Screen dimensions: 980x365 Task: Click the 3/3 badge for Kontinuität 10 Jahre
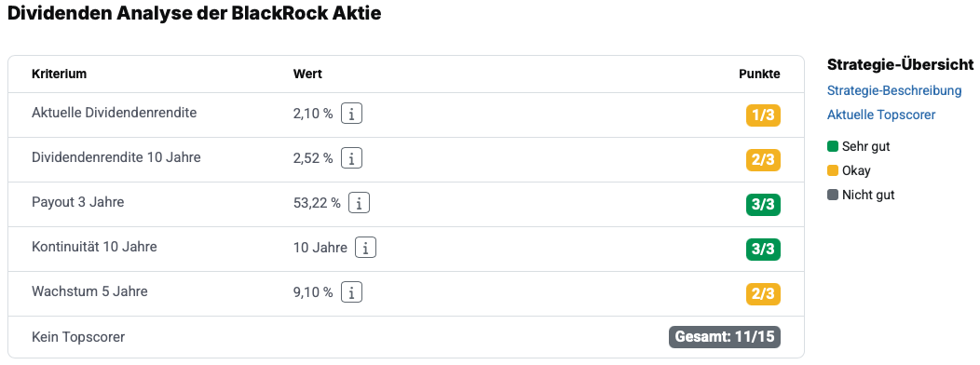coord(763,250)
